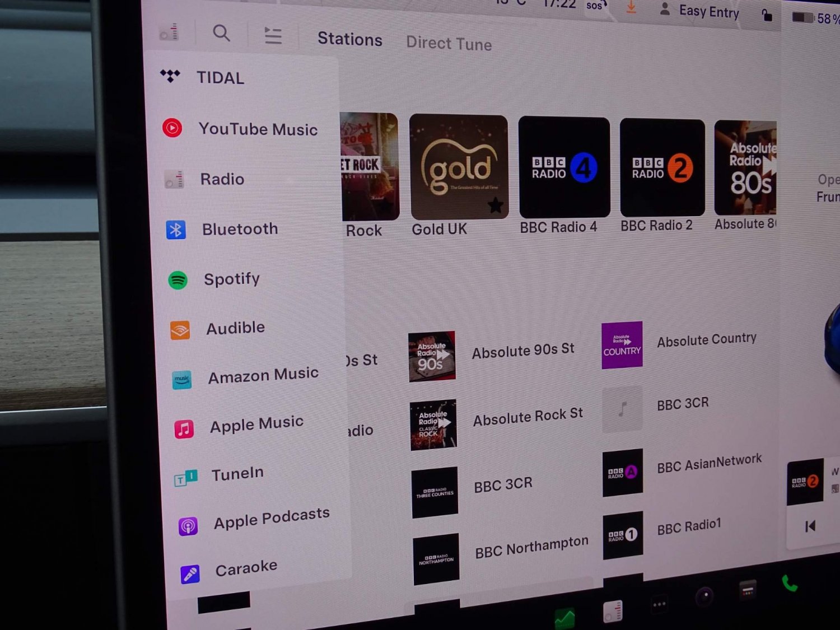Open media source selector radio icon in top bar
Viewport: 840px width, 630px height.
point(169,32)
